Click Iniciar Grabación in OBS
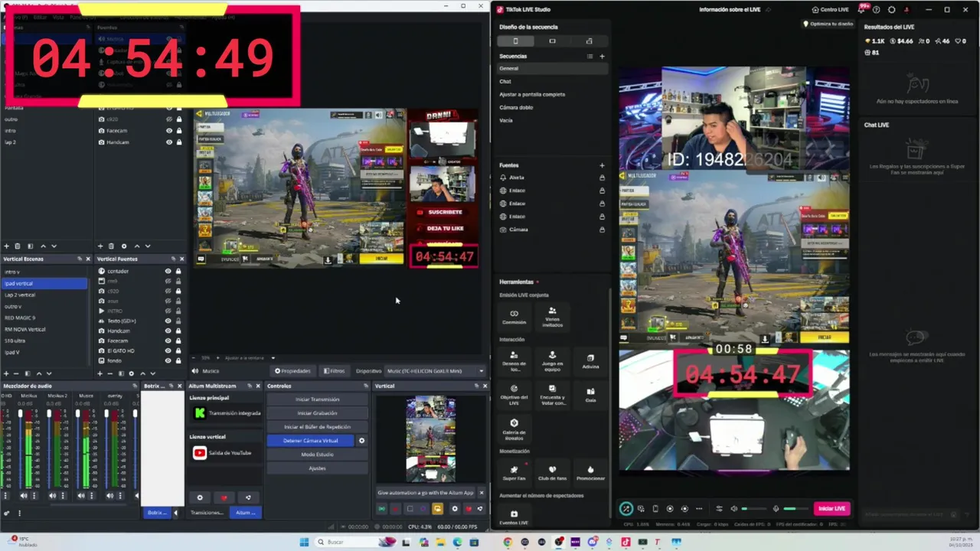The image size is (980, 551). pyautogui.click(x=317, y=413)
